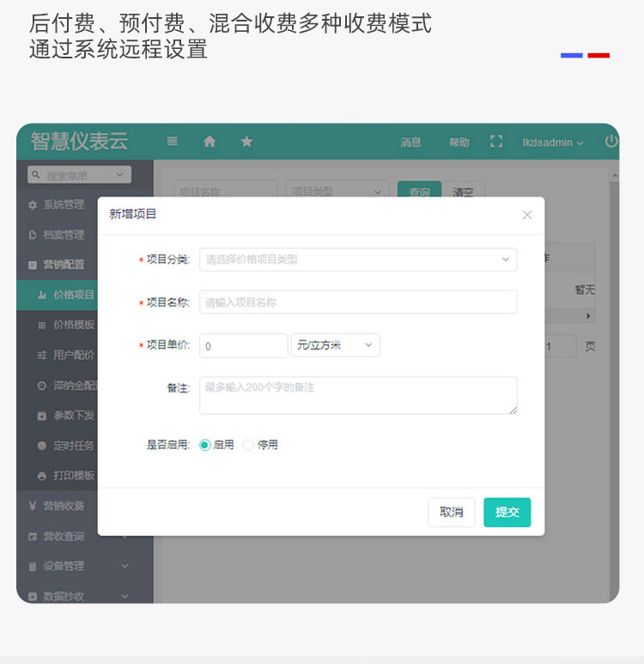The image size is (644, 664).
Task: Select the 启用 radio button
Action: (205, 445)
